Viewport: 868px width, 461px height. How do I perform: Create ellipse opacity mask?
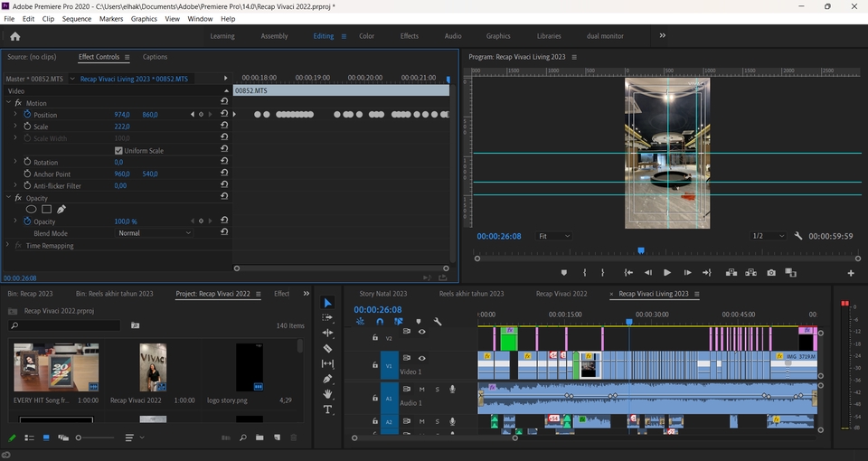coord(31,209)
